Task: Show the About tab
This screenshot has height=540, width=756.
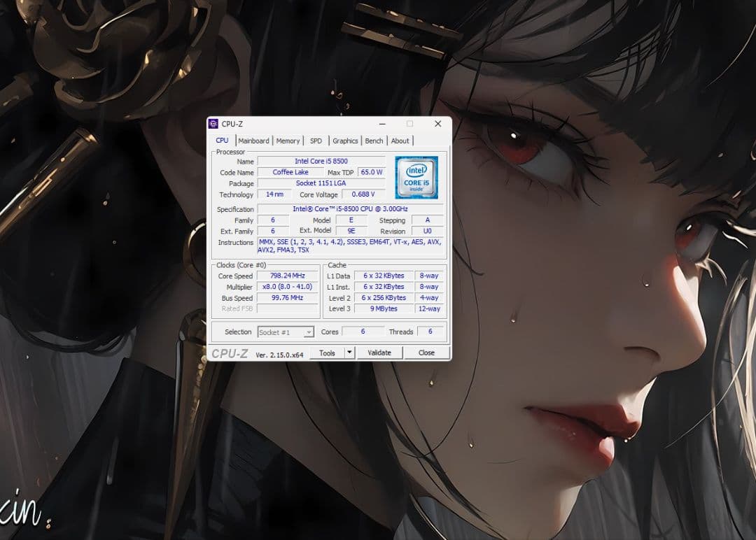Action: [400, 141]
